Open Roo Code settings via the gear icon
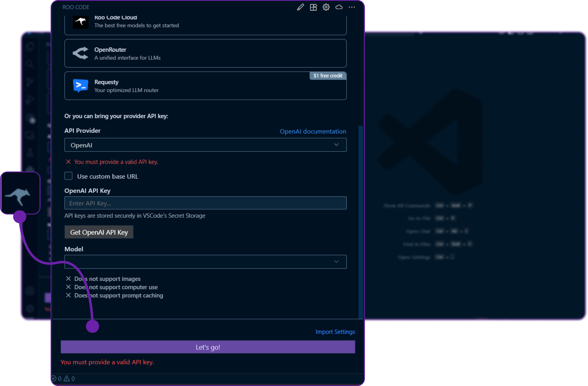The height and width of the screenshot is (386, 588). pos(326,7)
